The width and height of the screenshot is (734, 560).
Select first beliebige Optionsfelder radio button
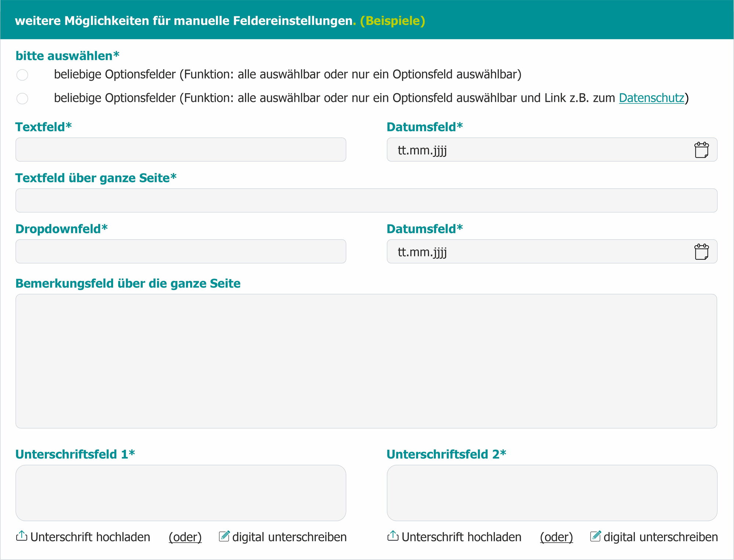point(22,75)
